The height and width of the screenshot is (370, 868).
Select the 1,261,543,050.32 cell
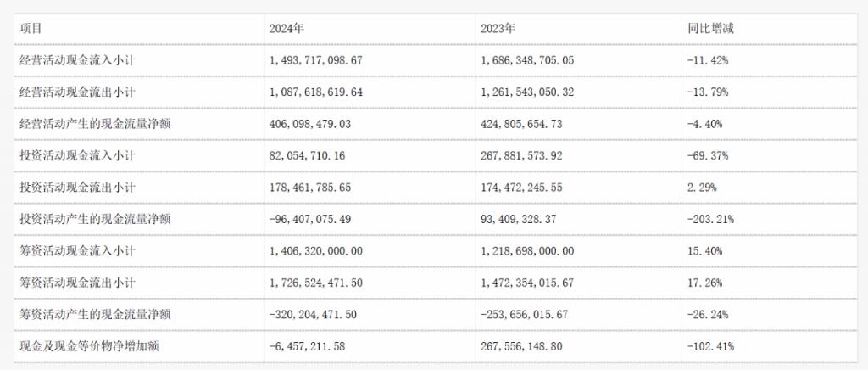[x=527, y=92]
